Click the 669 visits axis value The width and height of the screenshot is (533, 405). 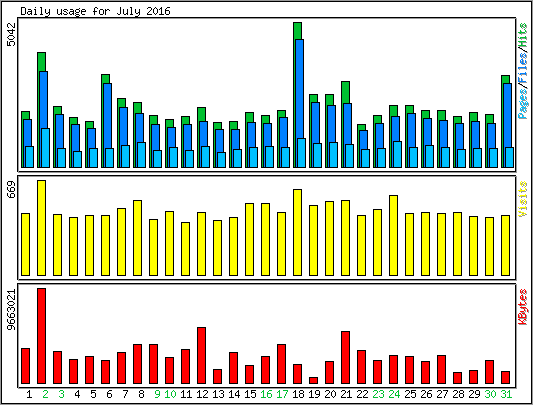click(12, 190)
